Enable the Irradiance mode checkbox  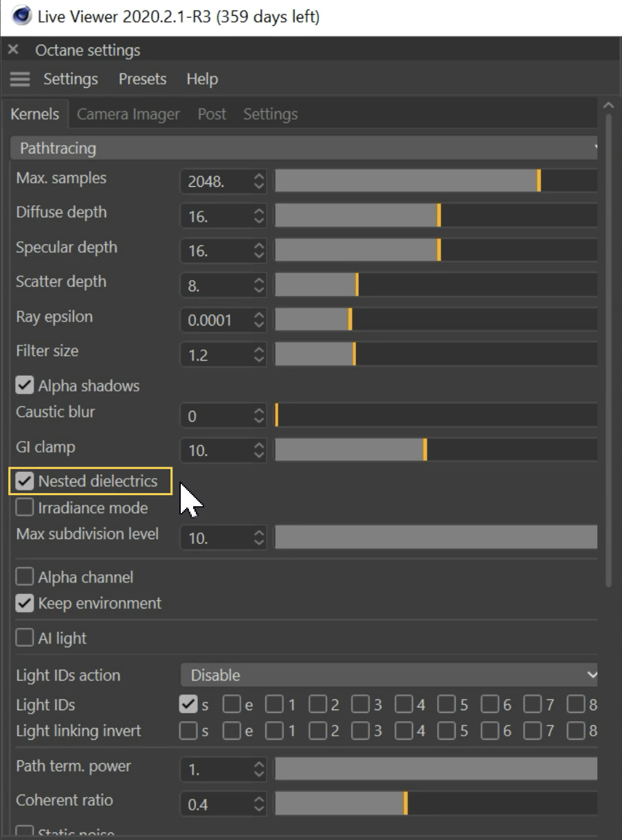(x=25, y=508)
